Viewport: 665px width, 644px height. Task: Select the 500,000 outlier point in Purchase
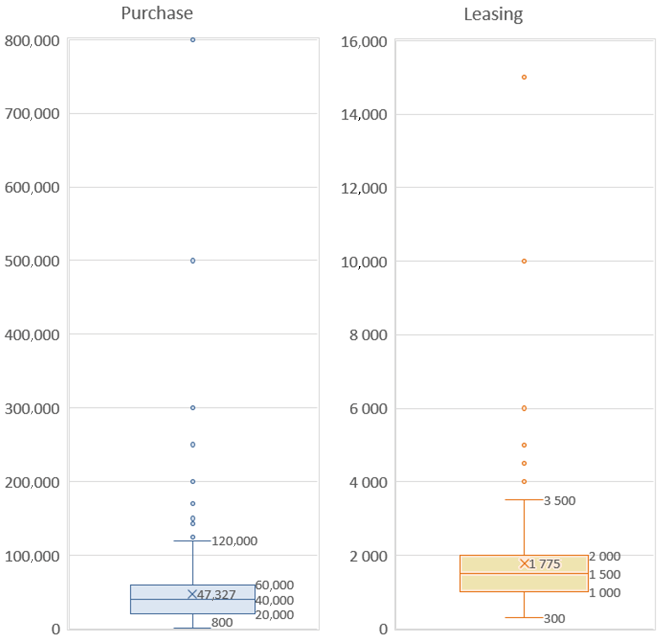193,261
